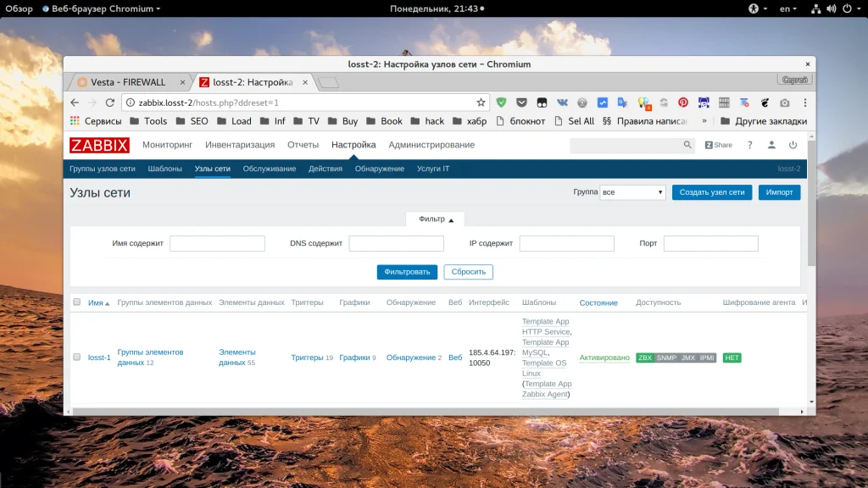The height and width of the screenshot is (488, 868).
Task: Open the Мониторинг menu
Action: 167,145
